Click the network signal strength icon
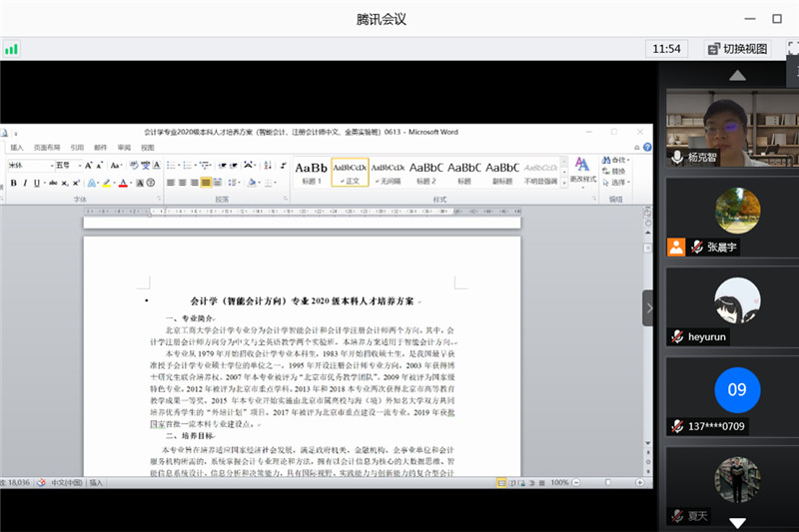This screenshot has height=532, width=799. [x=11, y=48]
